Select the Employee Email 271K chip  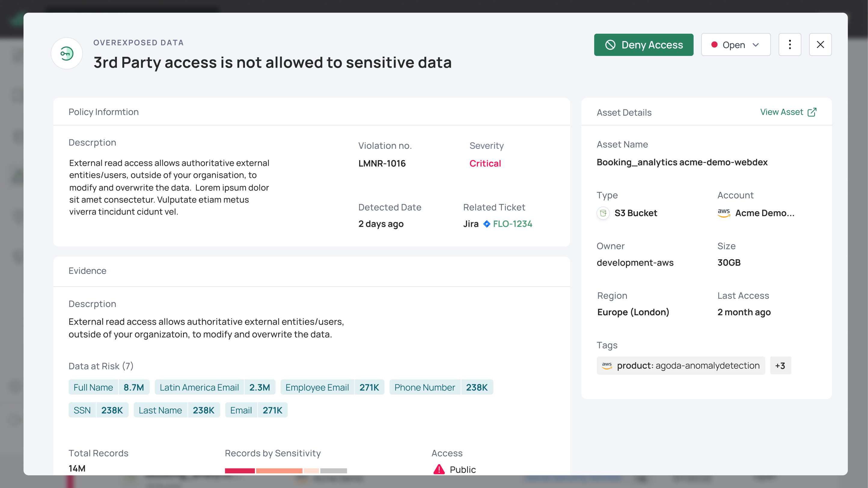pos(332,387)
